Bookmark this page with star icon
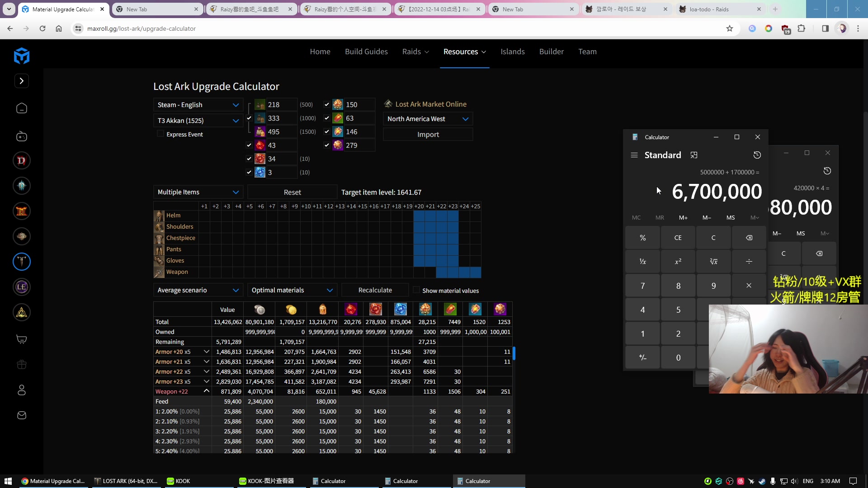Viewport: 868px width, 488px height. pos(729,28)
